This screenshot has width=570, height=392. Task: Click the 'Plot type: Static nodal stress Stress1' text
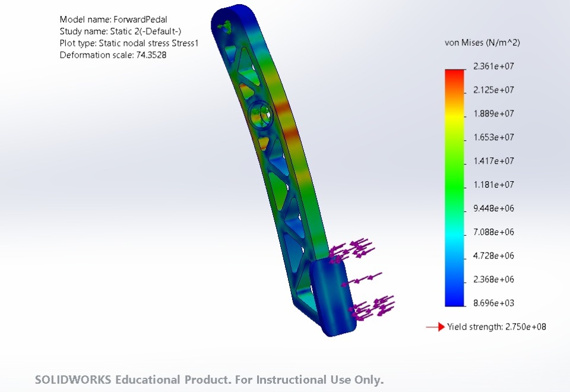[x=129, y=43]
